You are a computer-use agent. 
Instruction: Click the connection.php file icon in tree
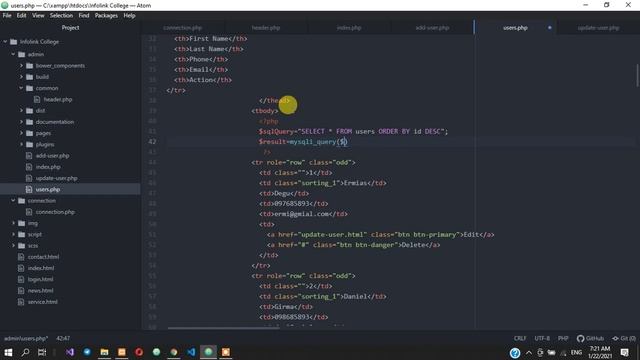pyautogui.click(x=29, y=212)
